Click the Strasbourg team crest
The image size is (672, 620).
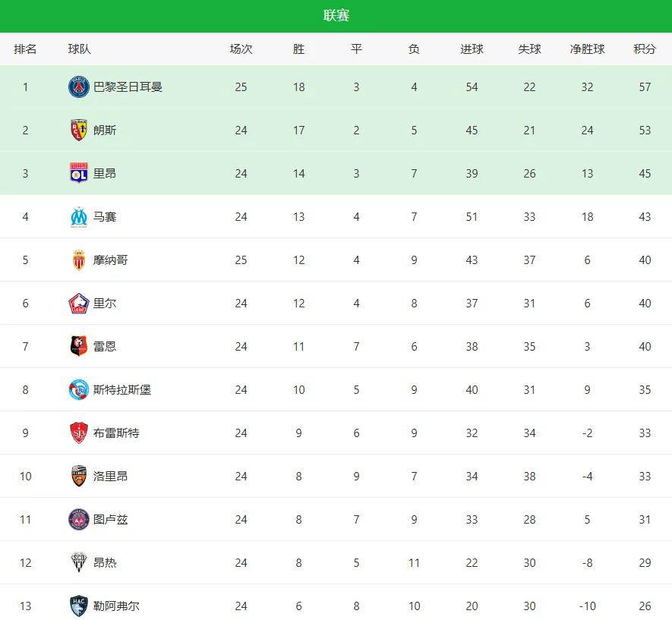79,389
